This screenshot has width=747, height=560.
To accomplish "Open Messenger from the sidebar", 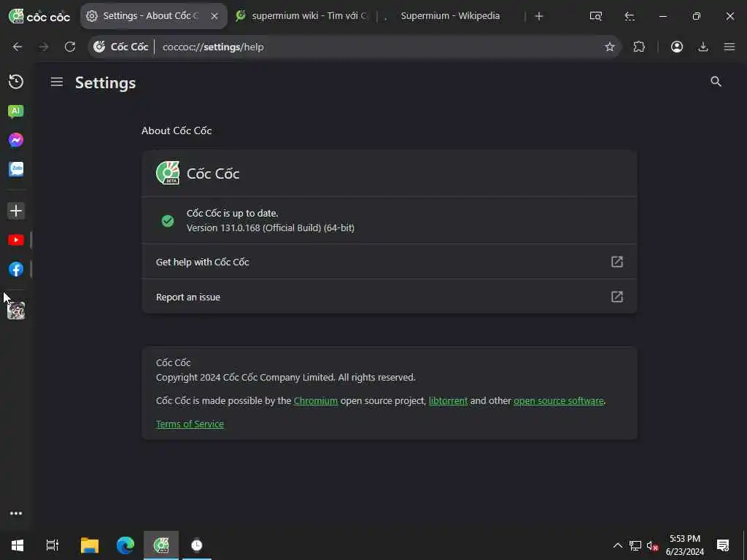I will 16,140.
